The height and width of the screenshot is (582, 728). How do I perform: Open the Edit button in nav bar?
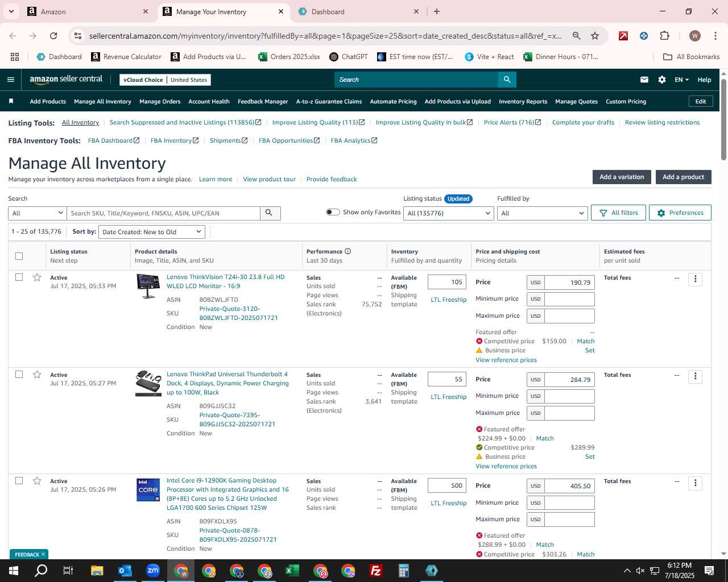[700, 102]
